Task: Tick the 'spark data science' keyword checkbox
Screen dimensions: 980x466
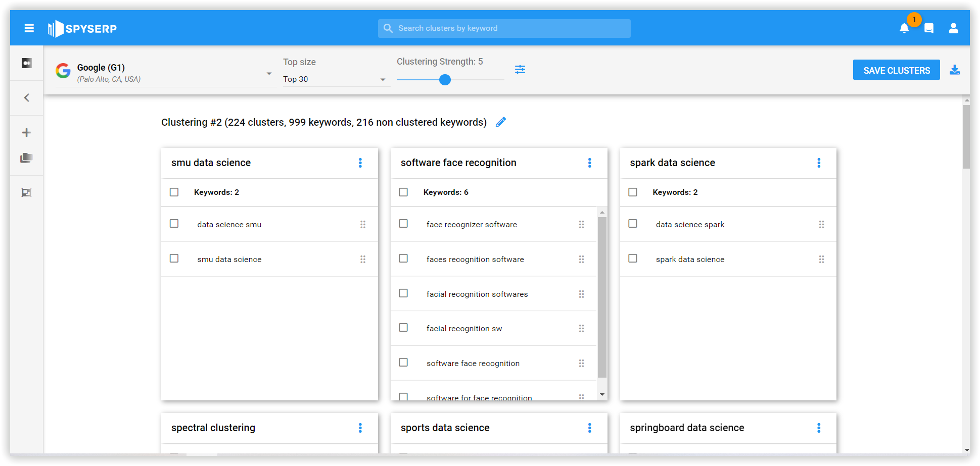Action: [633, 258]
